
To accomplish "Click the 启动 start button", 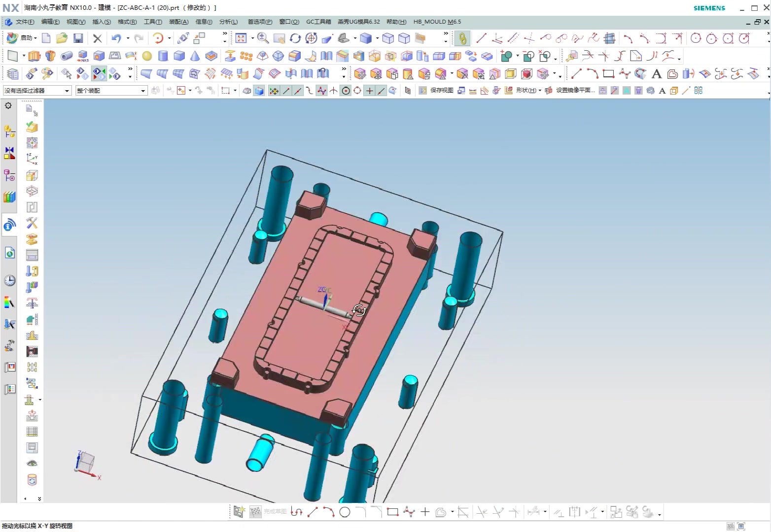I will click(x=22, y=38).
